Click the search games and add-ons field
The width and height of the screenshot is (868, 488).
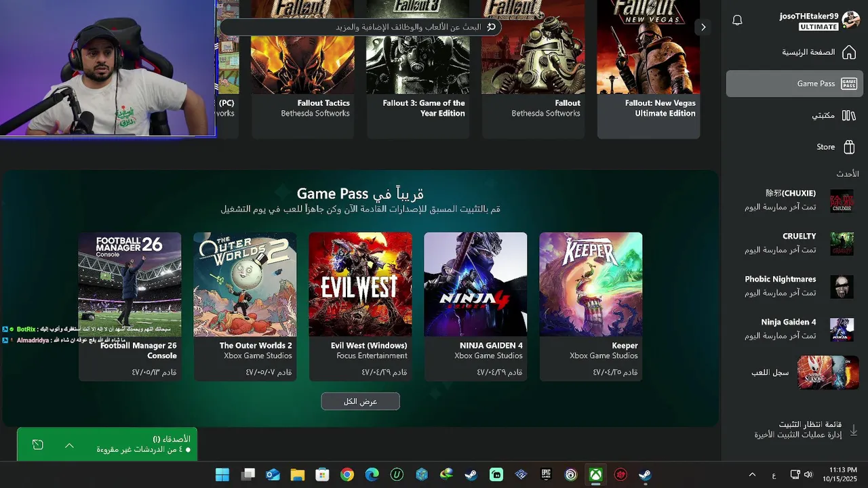coord(360,27)
